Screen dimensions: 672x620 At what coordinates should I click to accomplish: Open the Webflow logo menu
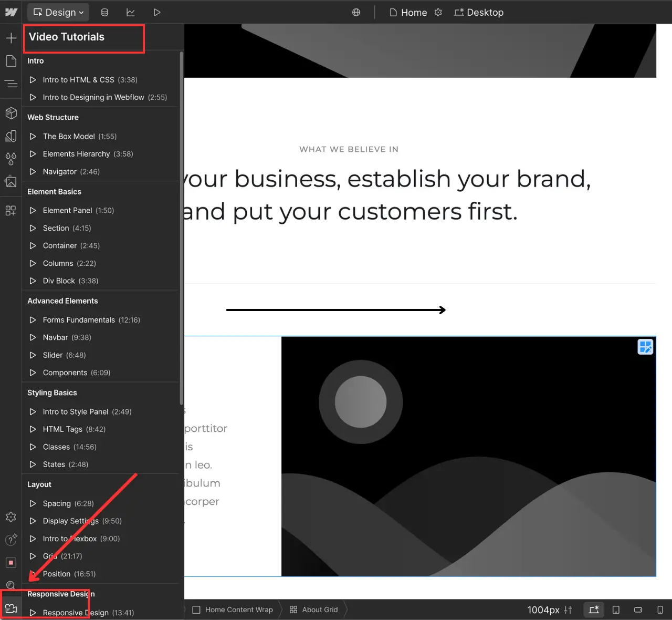click(x=11, y=12)
